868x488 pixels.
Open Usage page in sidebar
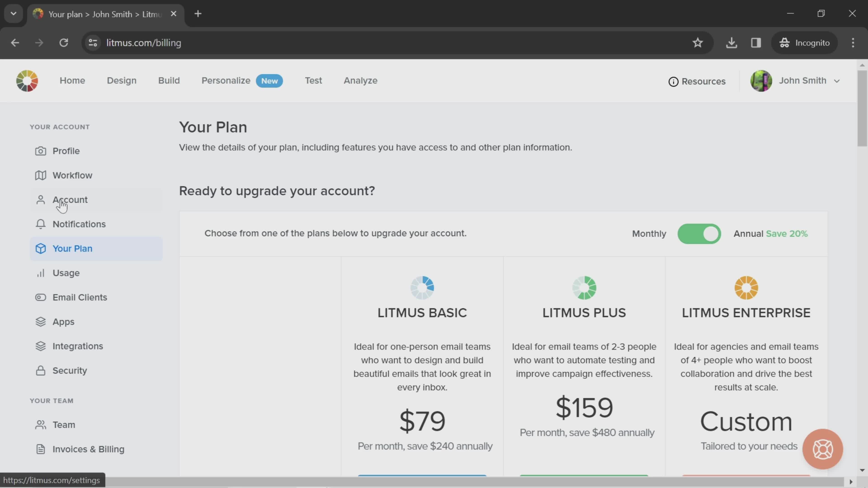[96, 273]
